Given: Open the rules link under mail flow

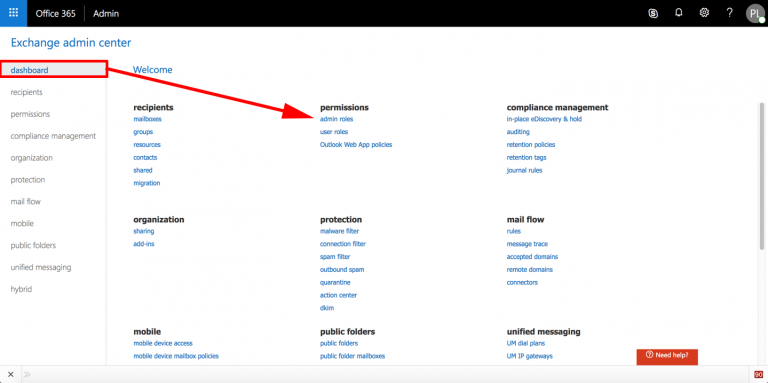Looking at the screenshot, I should tap(514, 231).
